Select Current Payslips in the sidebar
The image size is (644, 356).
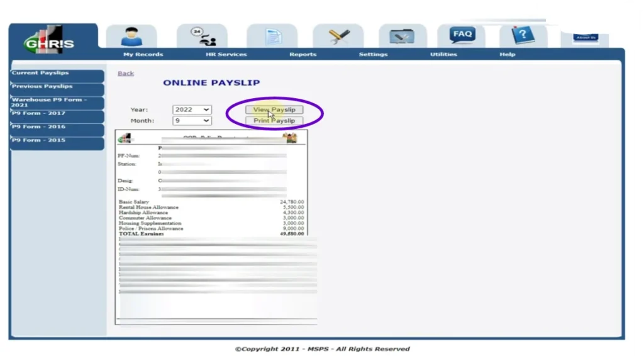point(57,74)
